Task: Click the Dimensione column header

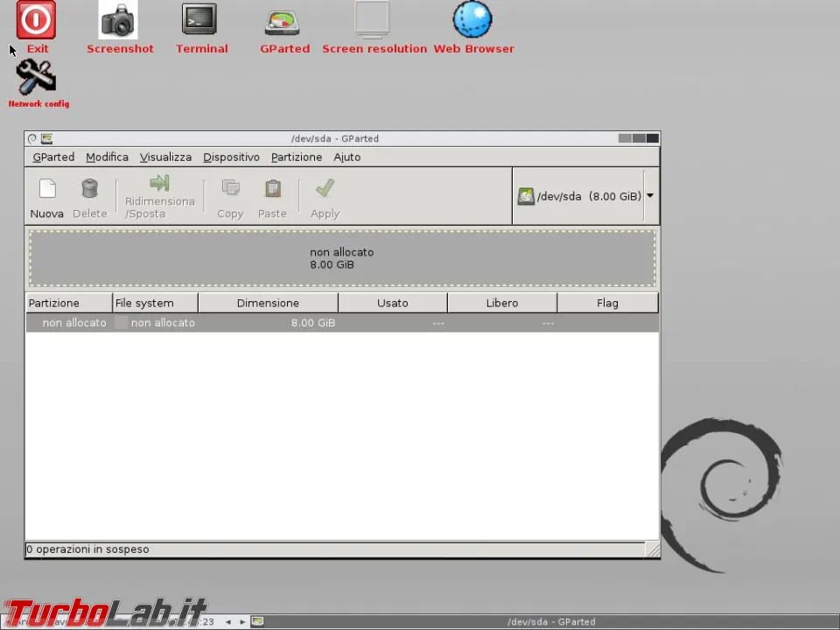Action: pyautogui.click(x=268, y=303)
